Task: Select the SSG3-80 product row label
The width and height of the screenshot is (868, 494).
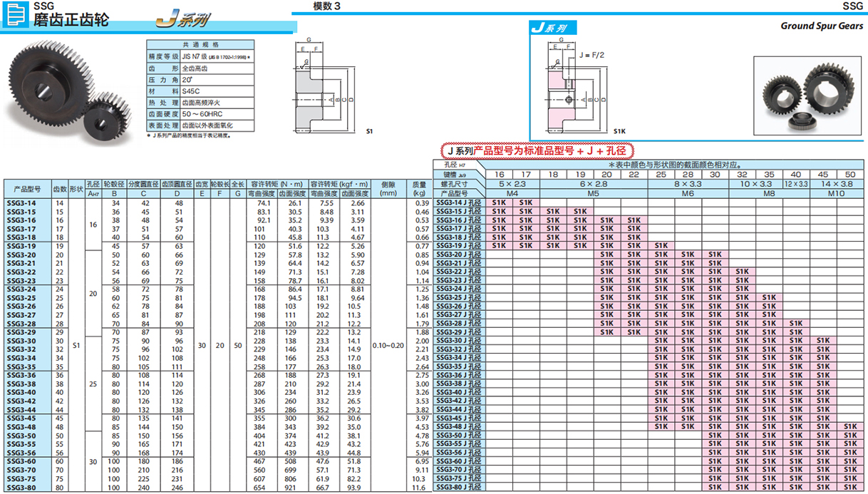Action: point(21,488)
